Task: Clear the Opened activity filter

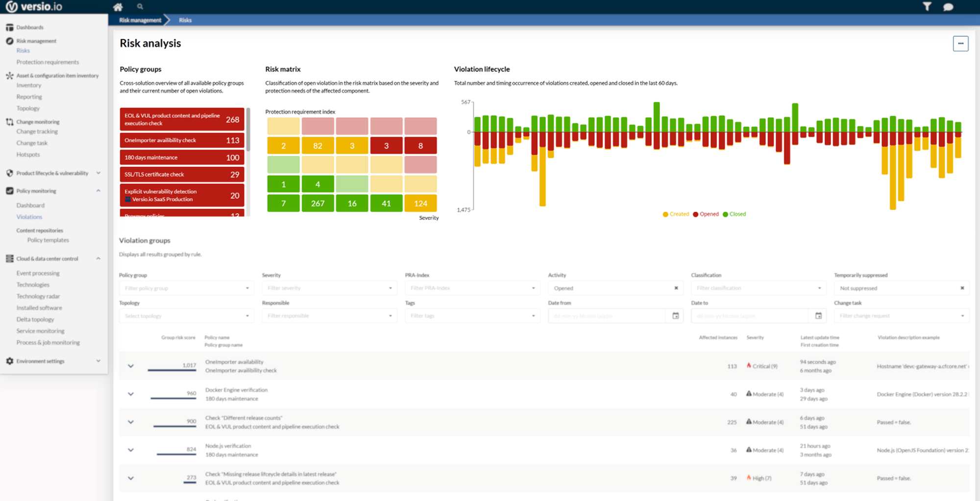Action: click(676, 288)
